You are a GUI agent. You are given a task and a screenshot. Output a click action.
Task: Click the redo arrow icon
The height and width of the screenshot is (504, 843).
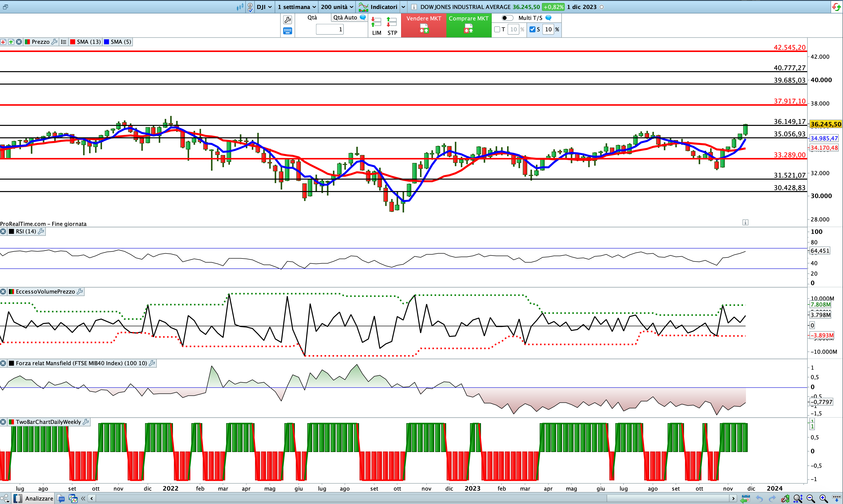772,499
